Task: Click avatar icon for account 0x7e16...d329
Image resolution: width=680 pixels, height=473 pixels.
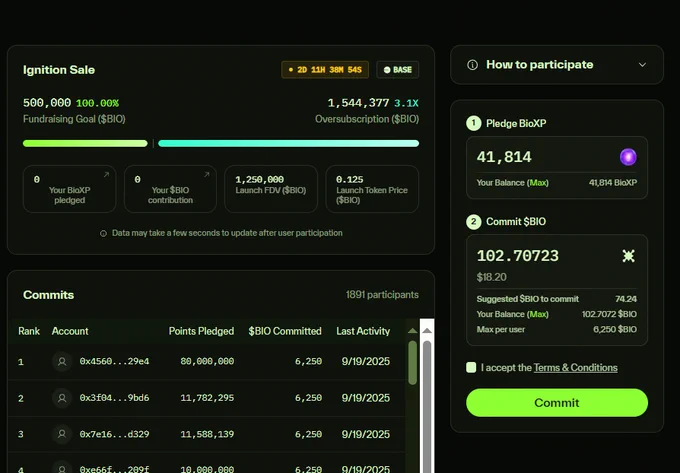Action: (62, 434)
